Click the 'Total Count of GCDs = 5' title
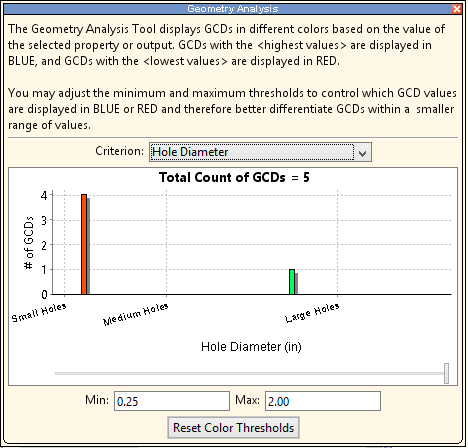This screenshot has height=448, width=468. coord(234,177)
